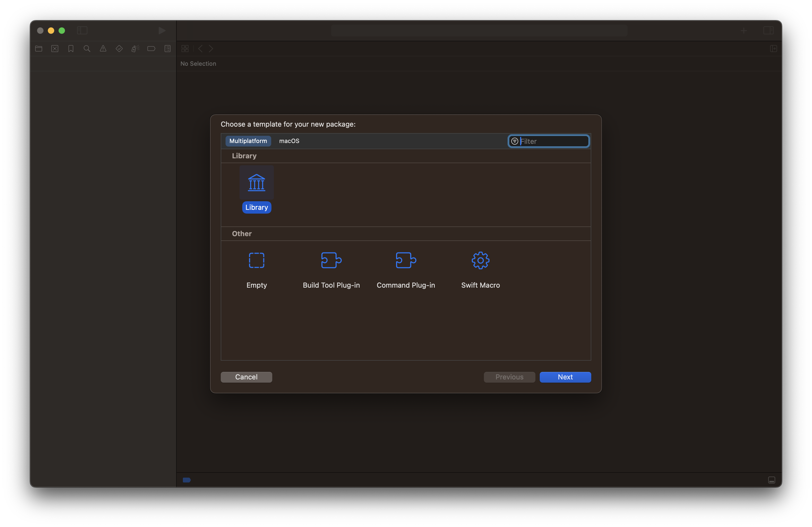
Task: Switch to the Multiplatform tab
Action: tap(248, 141)
